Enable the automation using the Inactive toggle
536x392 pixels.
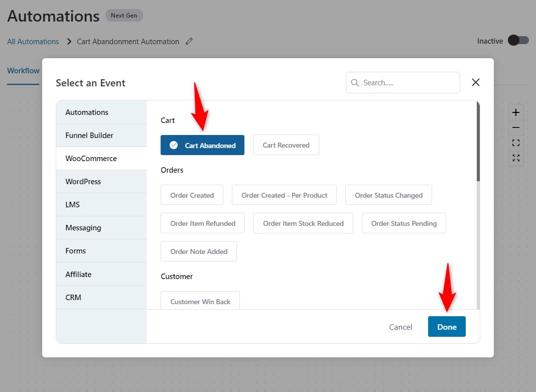519,40
